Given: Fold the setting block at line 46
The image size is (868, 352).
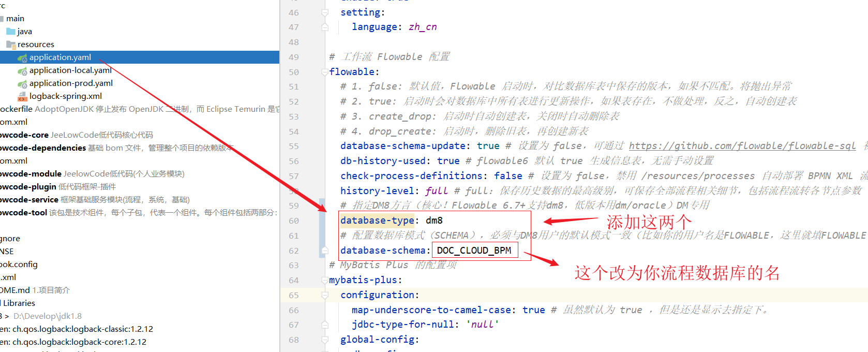Looking at the screenshot, I should 325,12.
